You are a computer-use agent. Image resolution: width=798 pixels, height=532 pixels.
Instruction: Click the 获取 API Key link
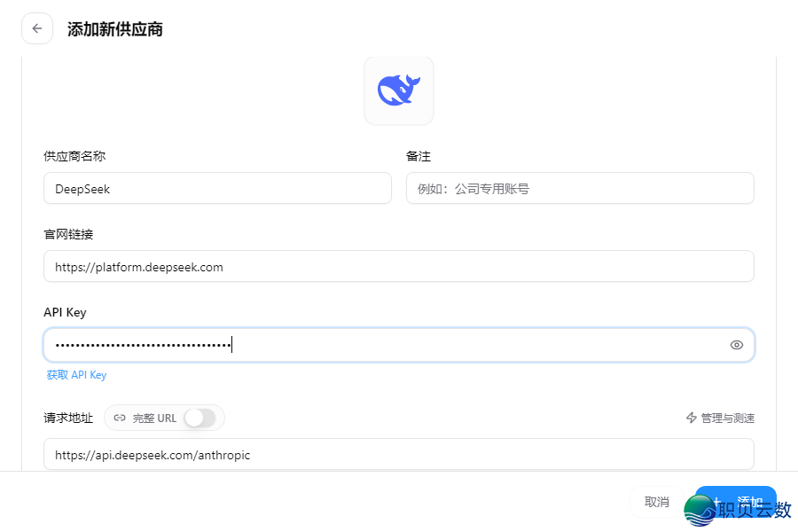(76, 375)
